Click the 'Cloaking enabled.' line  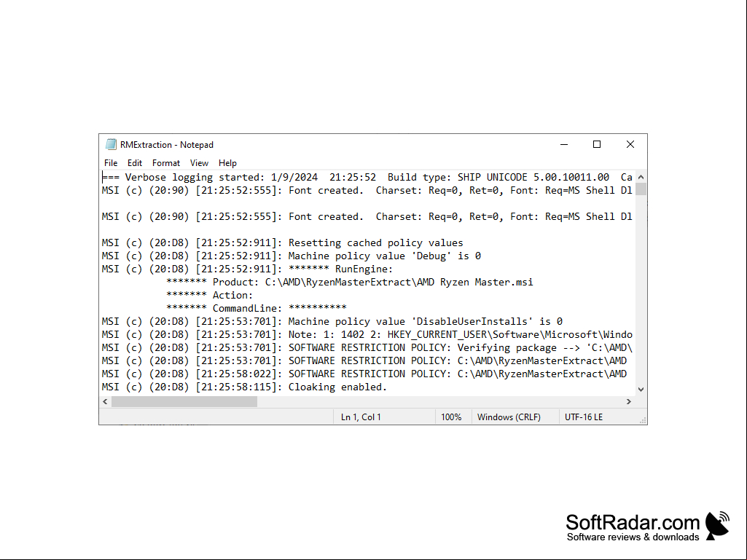(244, 387)
